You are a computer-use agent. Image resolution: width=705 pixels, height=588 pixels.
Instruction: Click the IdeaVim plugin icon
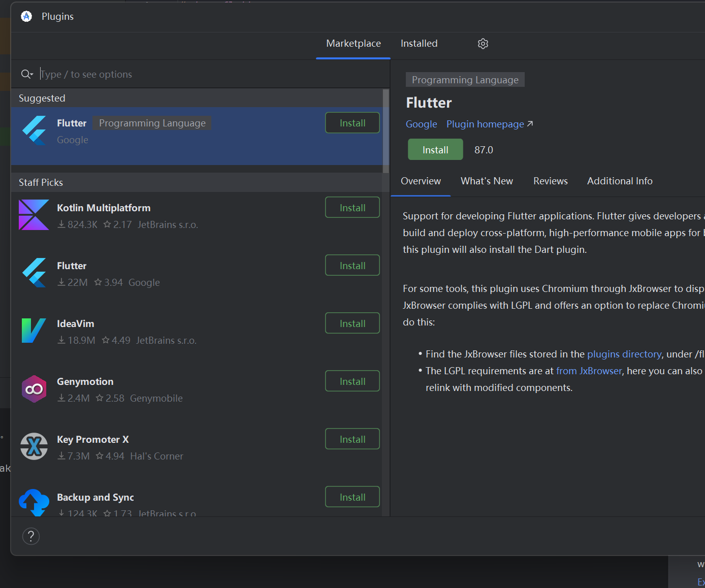tap(34, 331)
